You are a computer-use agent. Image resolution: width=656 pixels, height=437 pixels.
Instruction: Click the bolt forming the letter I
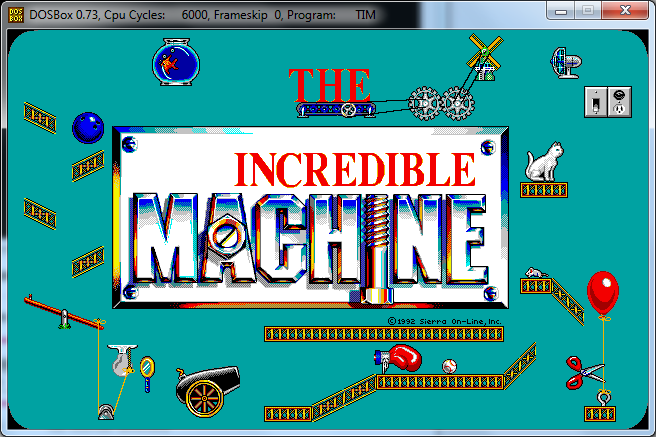377,249
